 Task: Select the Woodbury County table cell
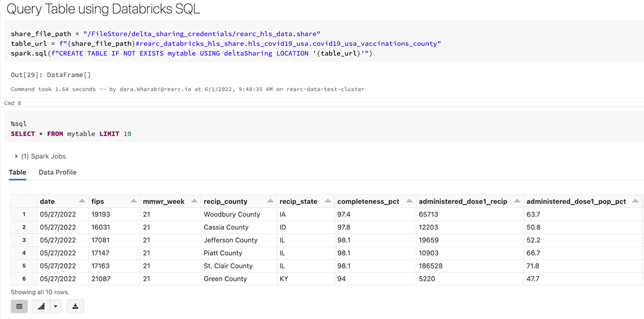232,214
